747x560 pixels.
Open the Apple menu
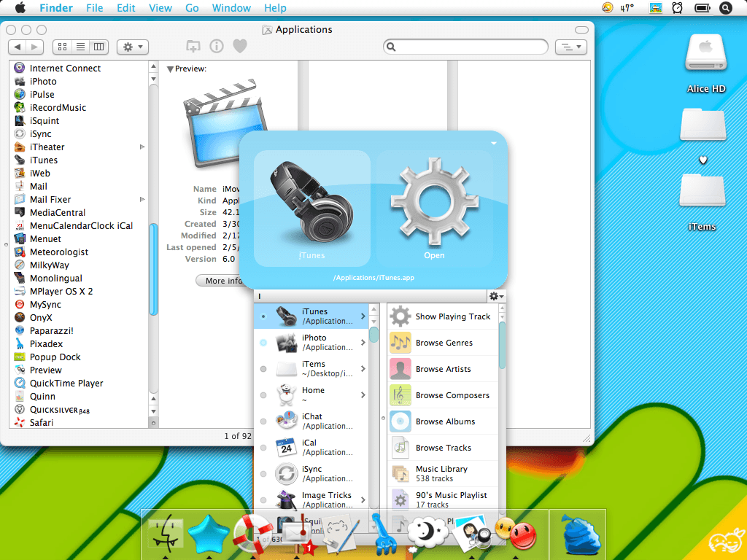21,7
